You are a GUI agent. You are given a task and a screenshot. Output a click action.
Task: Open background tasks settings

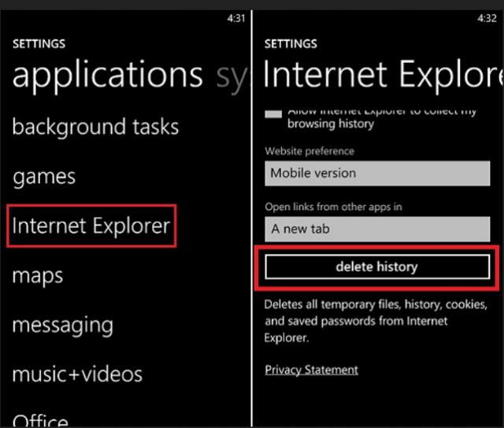coord(95,127)
